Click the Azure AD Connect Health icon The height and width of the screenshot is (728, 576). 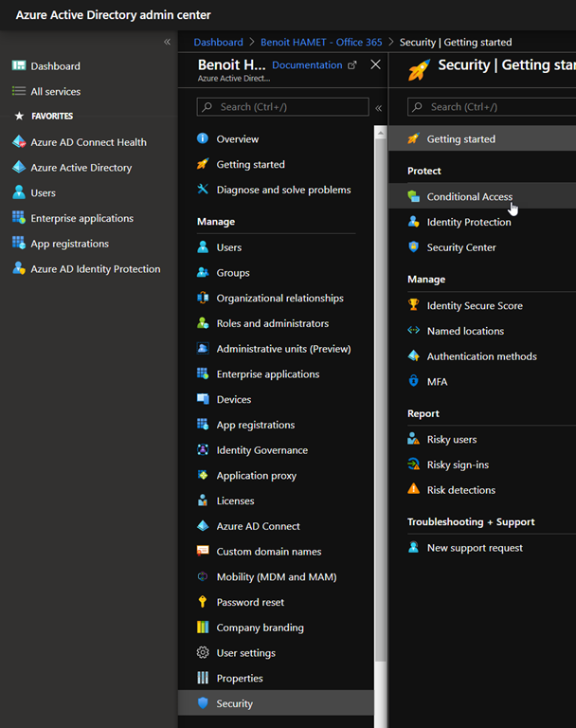click(x=18, y=142)
